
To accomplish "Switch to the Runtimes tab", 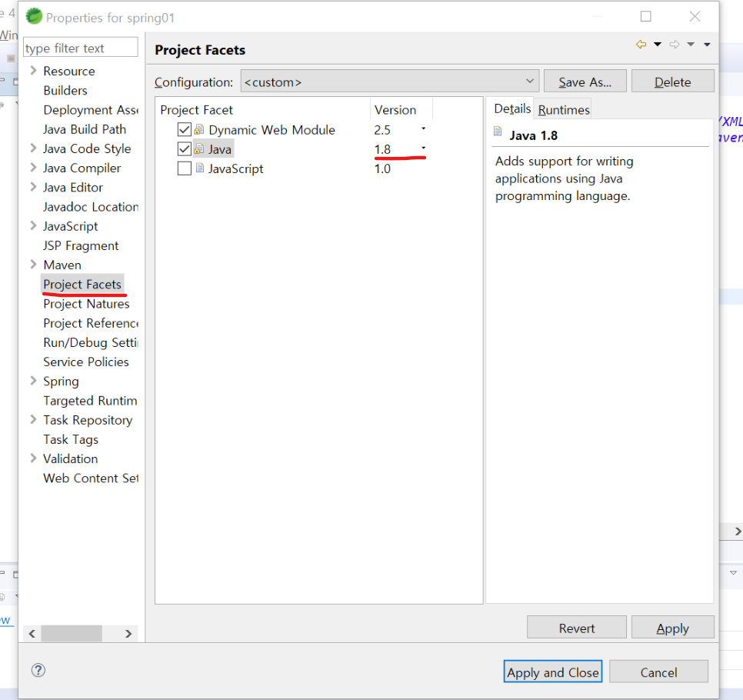I will [564, 109].
